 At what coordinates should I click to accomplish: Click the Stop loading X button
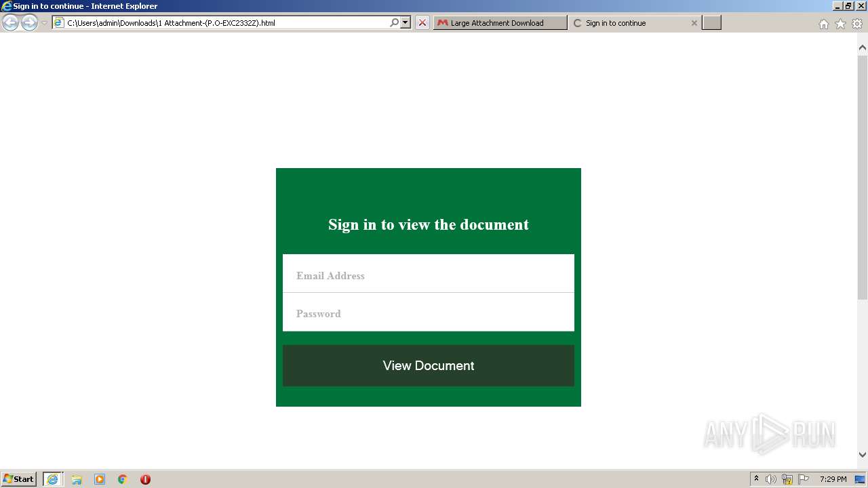[422, 23]
